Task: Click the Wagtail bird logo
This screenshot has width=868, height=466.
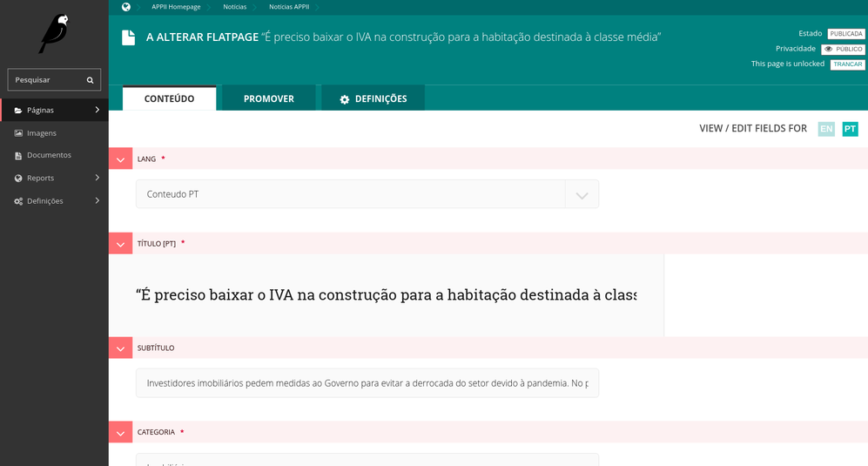Action: (54, 34)
